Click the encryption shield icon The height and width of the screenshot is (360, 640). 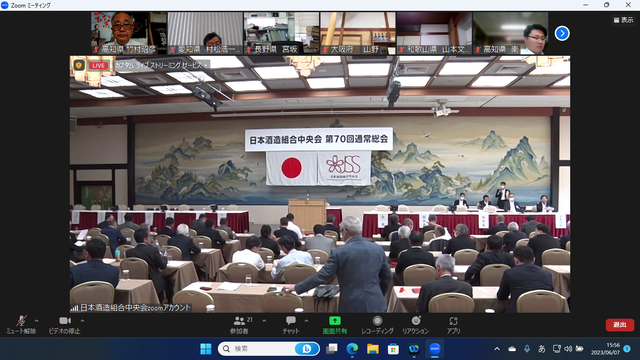pos(79,65)
